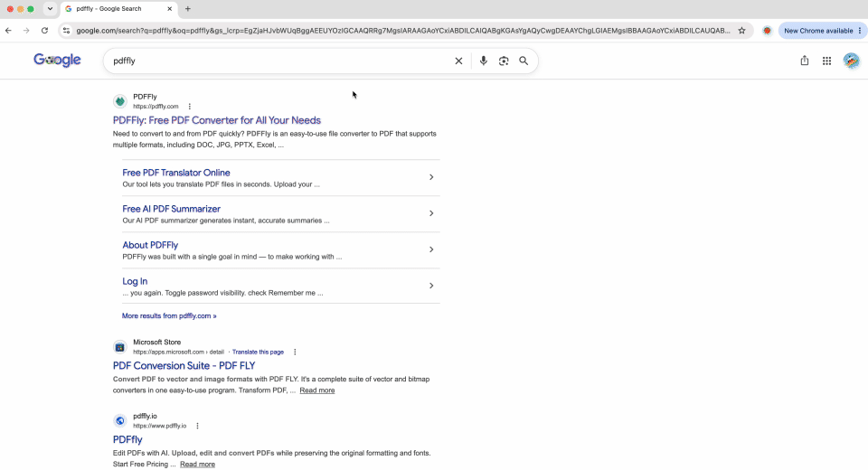Open more options beside Microsoft Store result

coord(295,352)
